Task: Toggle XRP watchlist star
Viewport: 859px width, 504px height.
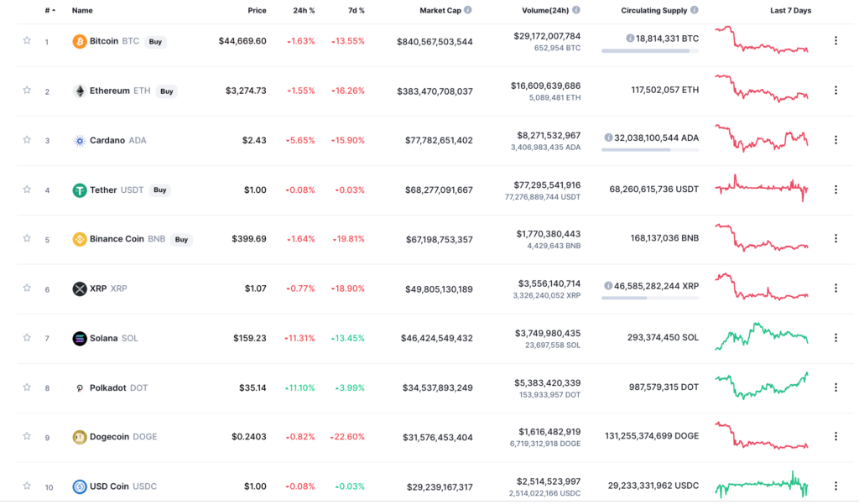Action: coord(26,288)
